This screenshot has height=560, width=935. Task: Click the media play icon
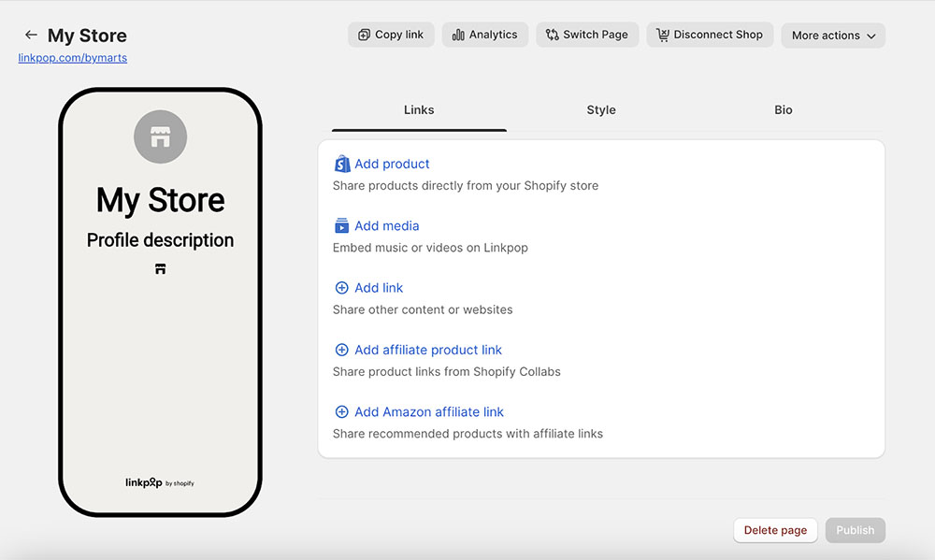[x=341, y=225]
